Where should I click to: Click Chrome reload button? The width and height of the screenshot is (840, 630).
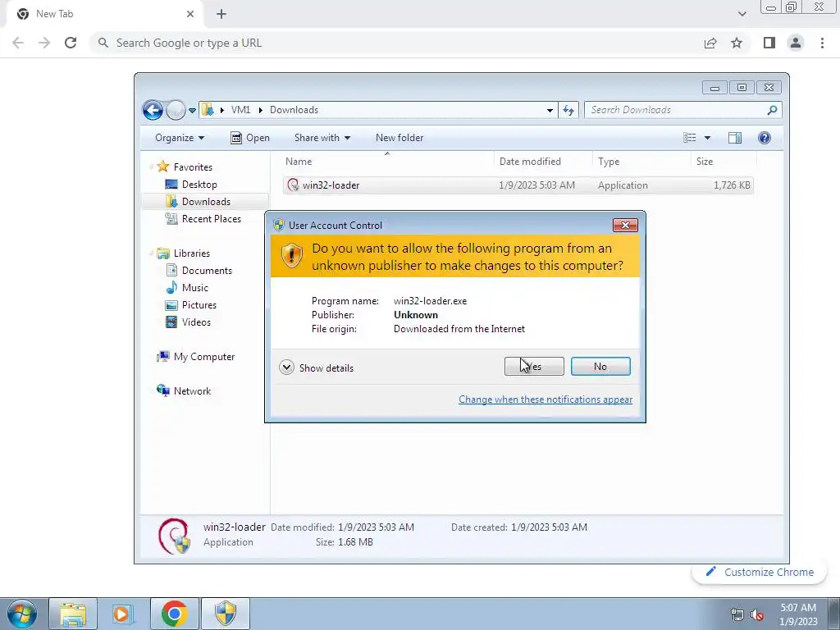71,43
